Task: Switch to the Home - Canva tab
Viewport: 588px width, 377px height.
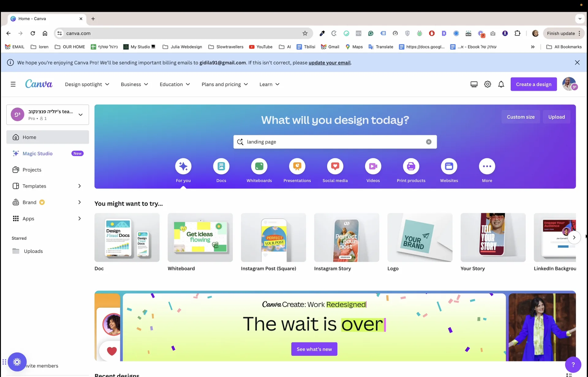Action: (x=47, y=19)
